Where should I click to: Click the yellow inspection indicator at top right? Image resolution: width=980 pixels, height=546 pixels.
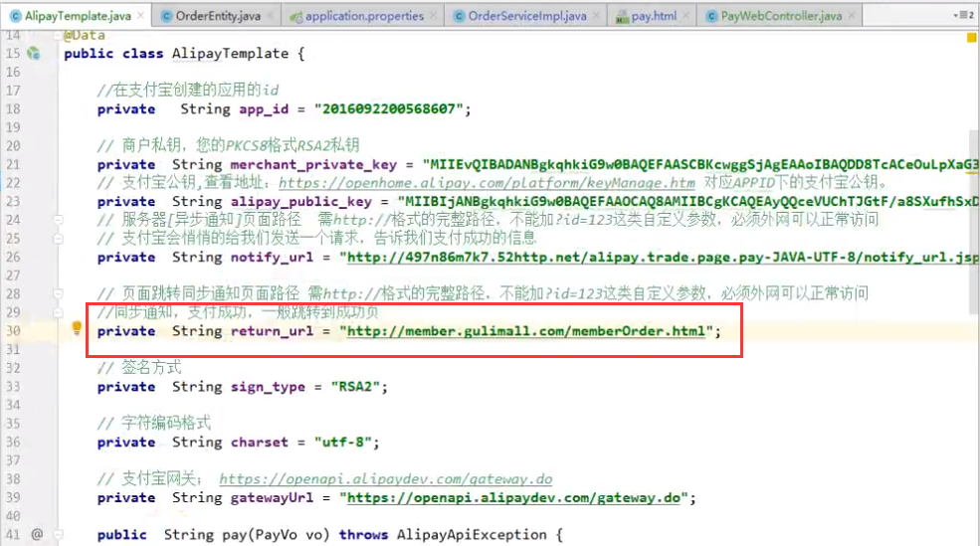click(971, 38)
